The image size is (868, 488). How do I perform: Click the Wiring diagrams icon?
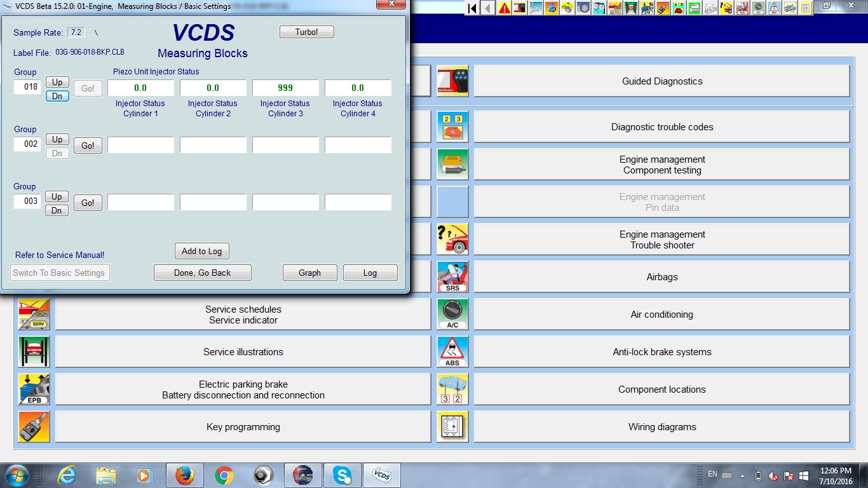point(452,427)
